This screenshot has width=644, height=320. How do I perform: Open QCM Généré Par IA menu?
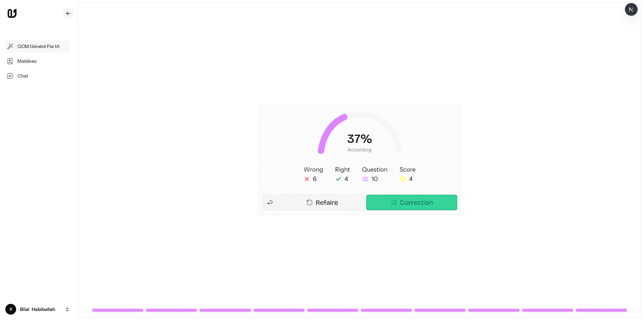tap(38, 46)
